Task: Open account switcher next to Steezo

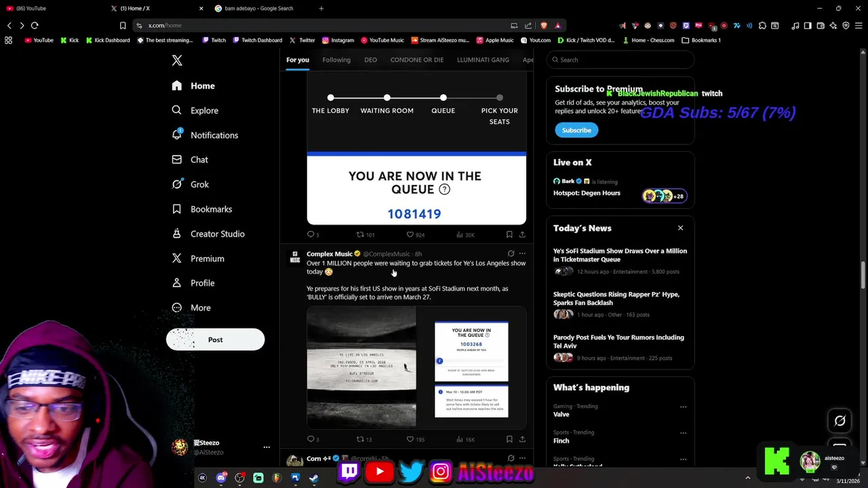Action: click(267, 447)
